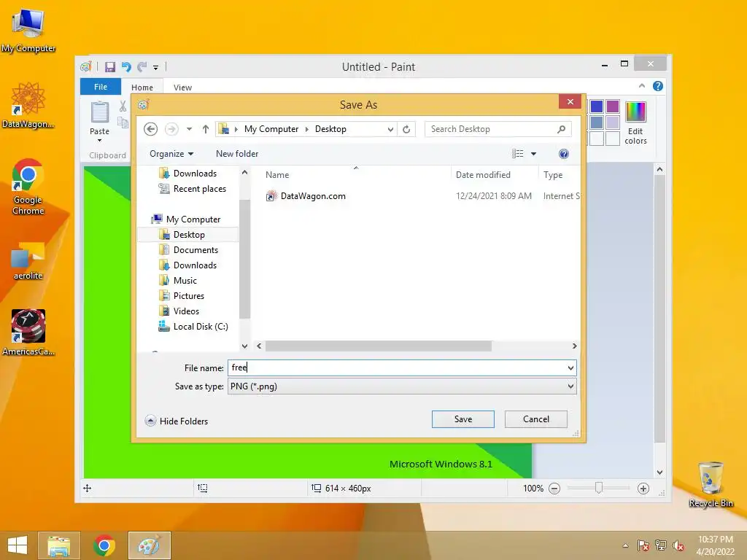Open the File name history dropdown arrow

570,368
